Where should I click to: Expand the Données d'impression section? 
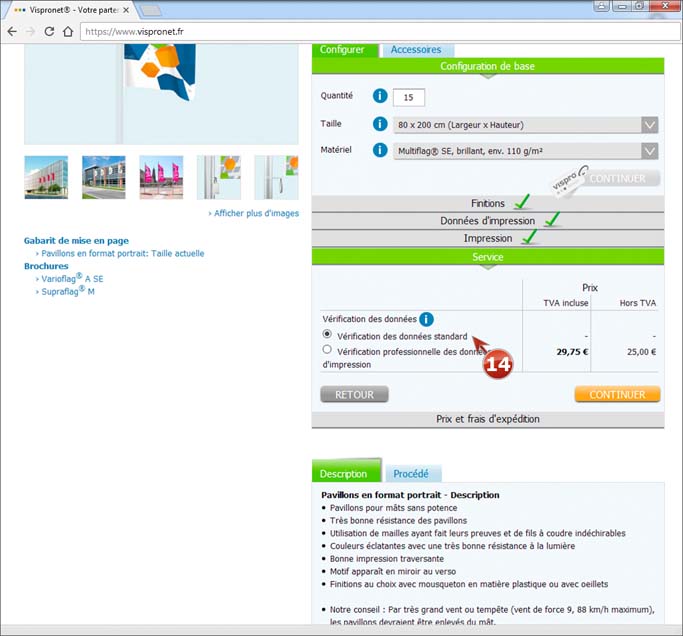pyautogui.click(x=488, y=221)
